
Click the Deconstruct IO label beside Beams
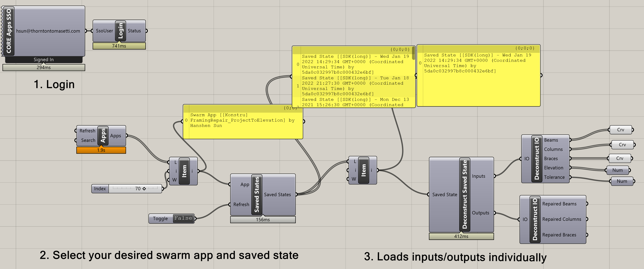[537, 159]
